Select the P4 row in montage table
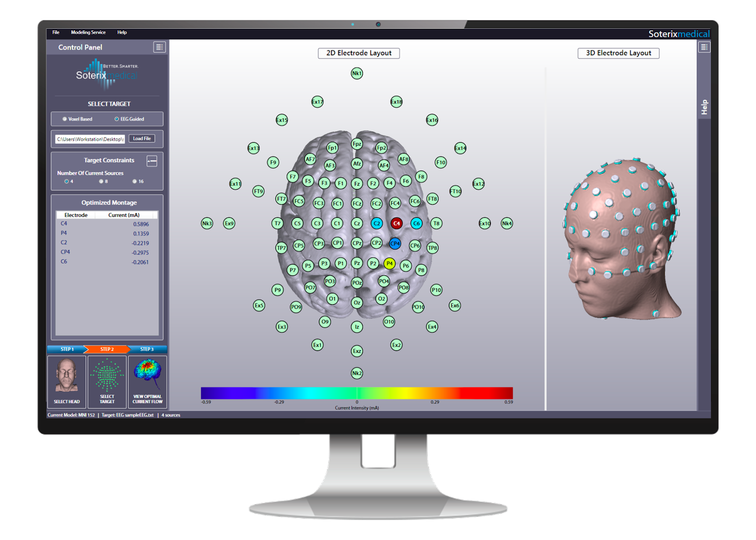This screenshot has width=756, height=540. tap(107, 233)
